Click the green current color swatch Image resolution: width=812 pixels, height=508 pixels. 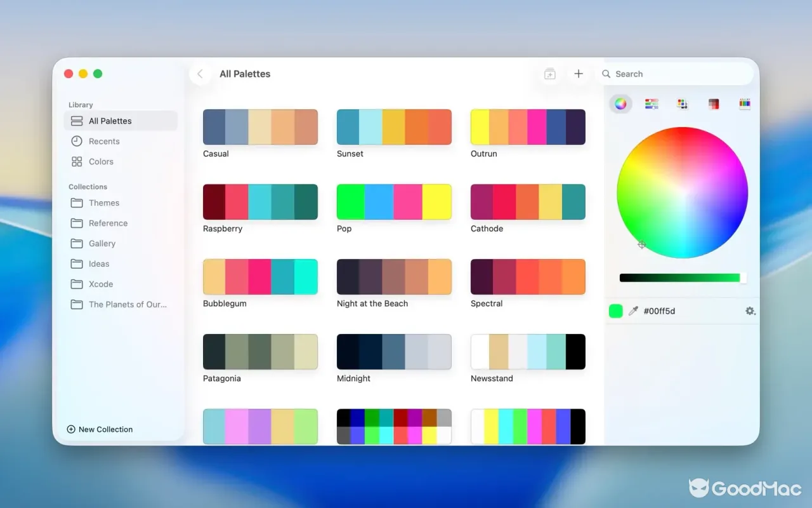(x=615, y=311)
